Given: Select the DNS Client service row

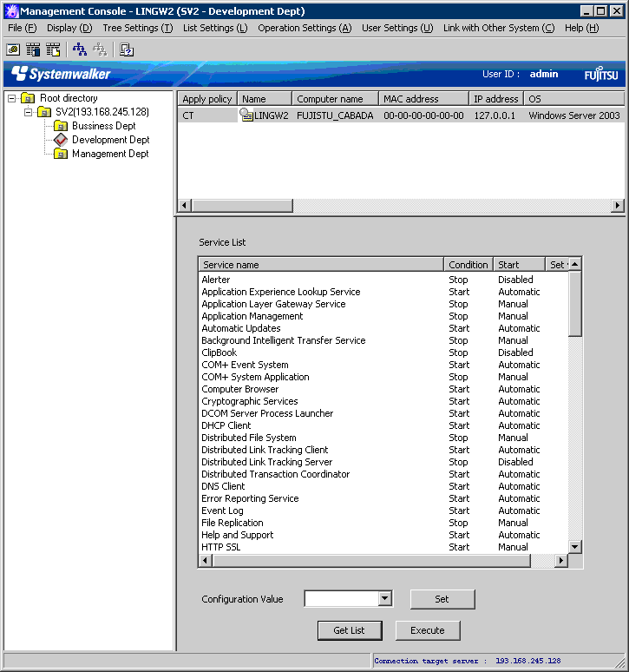Looking at the screenshot, I should [383, 486].
